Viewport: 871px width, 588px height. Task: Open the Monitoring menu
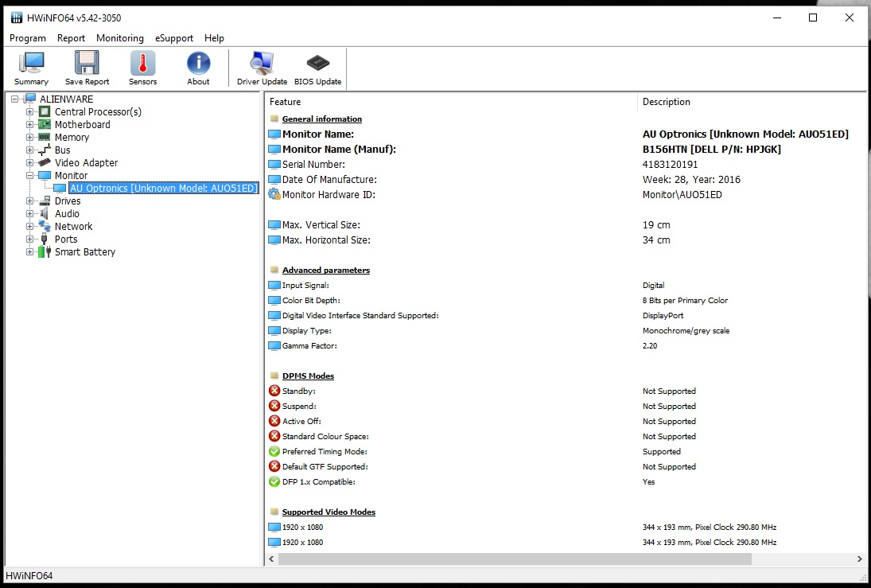coord(120,37)
